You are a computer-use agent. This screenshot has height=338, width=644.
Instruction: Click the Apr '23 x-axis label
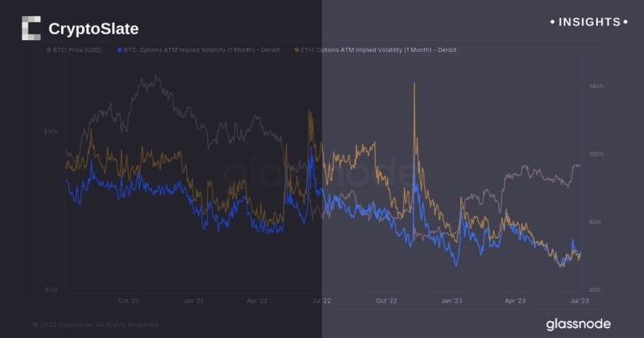point(513,299)
